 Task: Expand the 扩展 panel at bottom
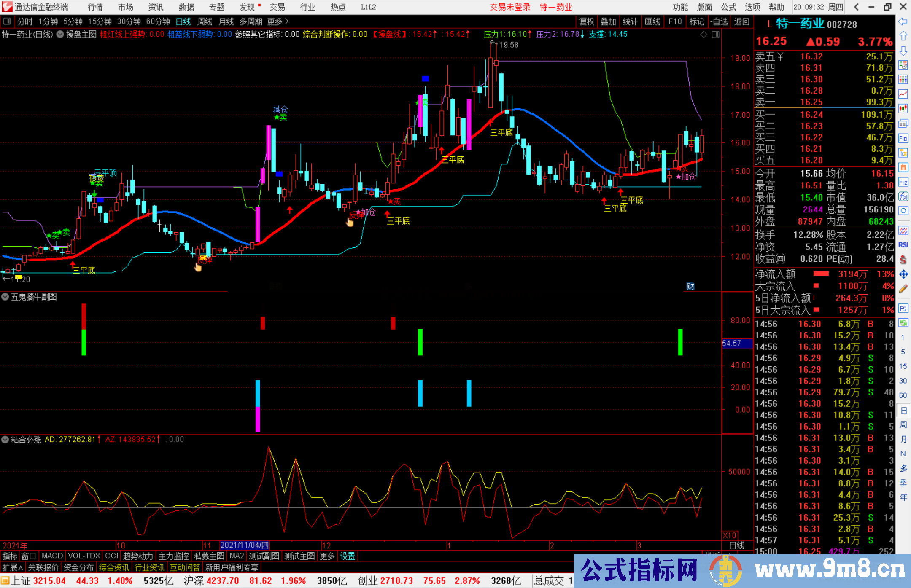click(x=13, y=567)
